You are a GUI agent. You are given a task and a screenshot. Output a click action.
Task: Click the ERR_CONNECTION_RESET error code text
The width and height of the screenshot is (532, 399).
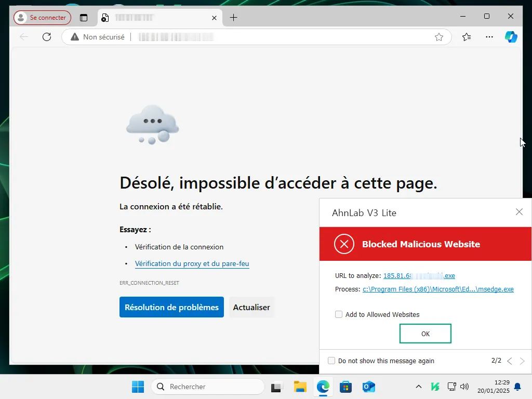[x=149, y=283]
